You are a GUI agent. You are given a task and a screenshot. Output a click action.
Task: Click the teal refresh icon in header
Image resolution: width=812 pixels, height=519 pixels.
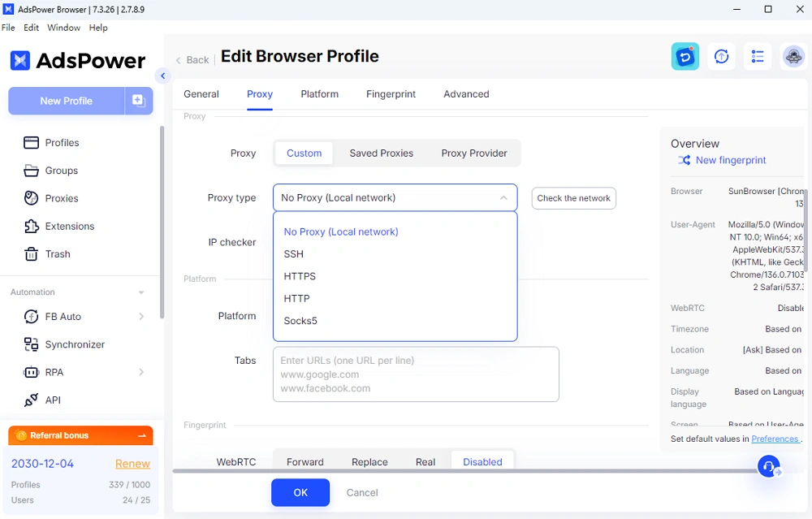coord(685,57)
